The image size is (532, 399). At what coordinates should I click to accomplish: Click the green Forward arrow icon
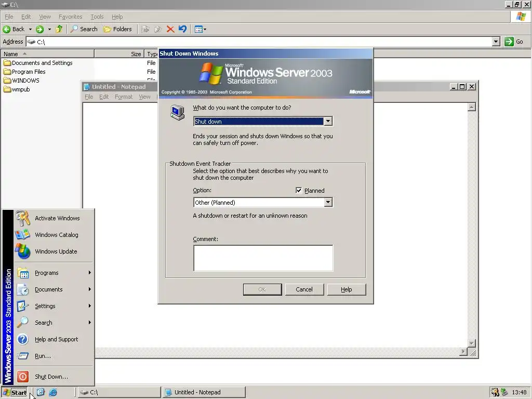click(39, 29)
